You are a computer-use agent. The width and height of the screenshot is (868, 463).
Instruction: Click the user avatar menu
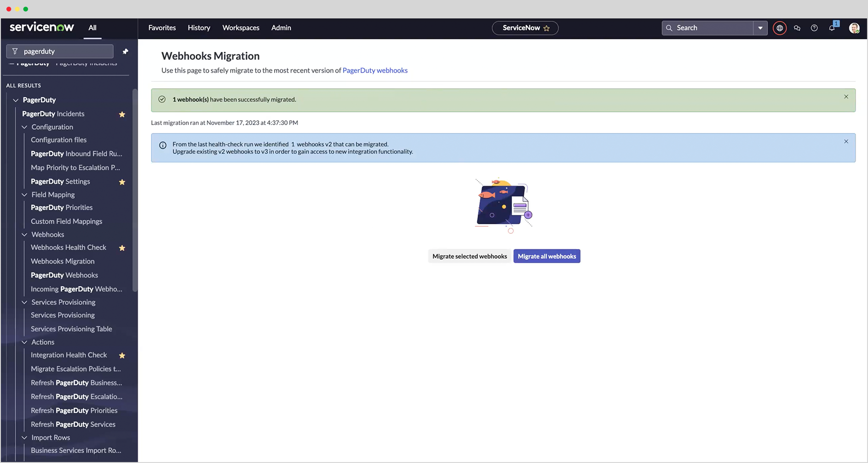point(854,28)
